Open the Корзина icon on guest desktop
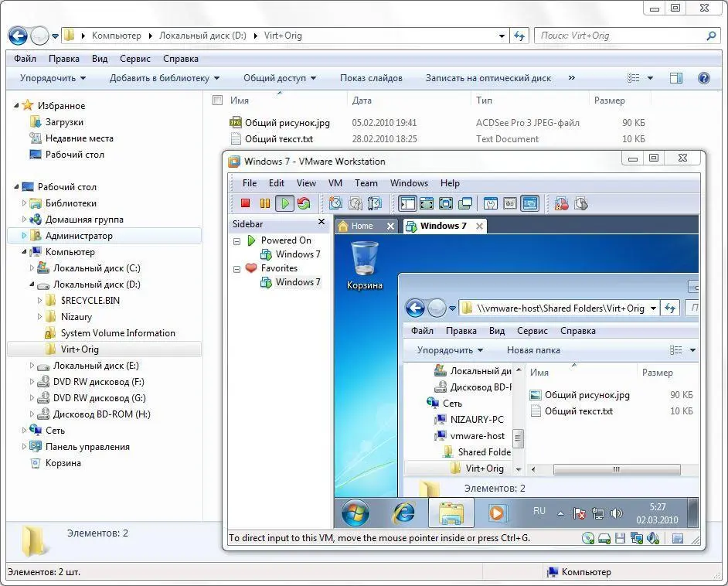 pyautogui.click(x=365, y=266)
